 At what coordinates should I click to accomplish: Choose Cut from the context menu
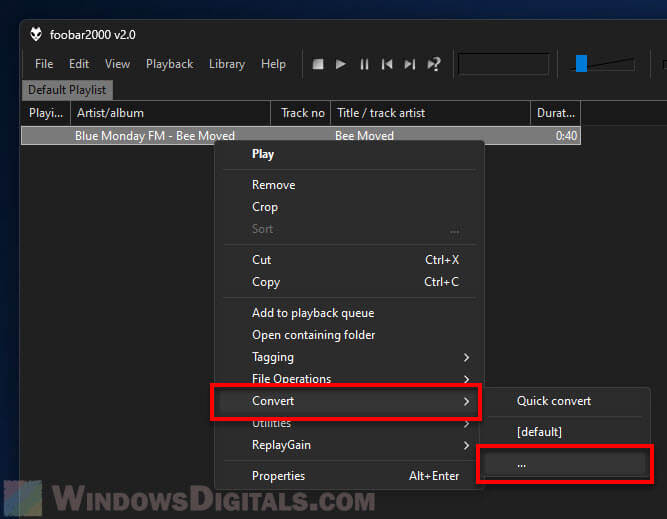tap(349, 260)
